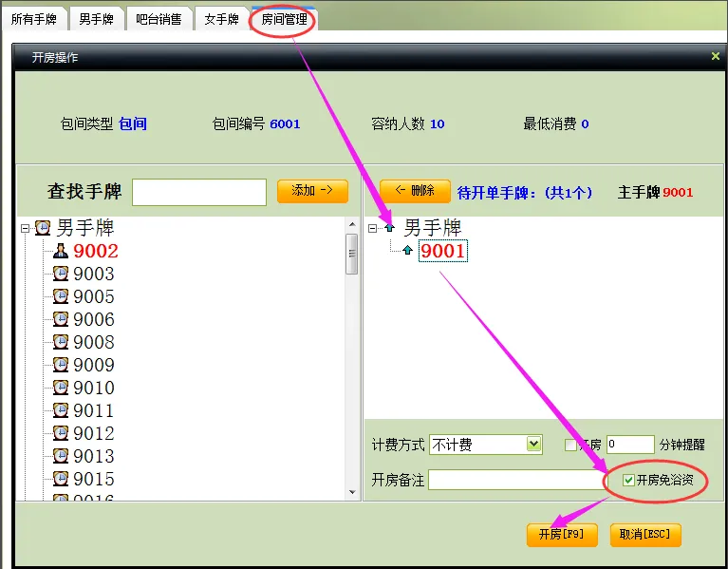Screen dimensions: 728x569
Task: Collapse the left 男手牌 tree node
Action: point(25,229)
